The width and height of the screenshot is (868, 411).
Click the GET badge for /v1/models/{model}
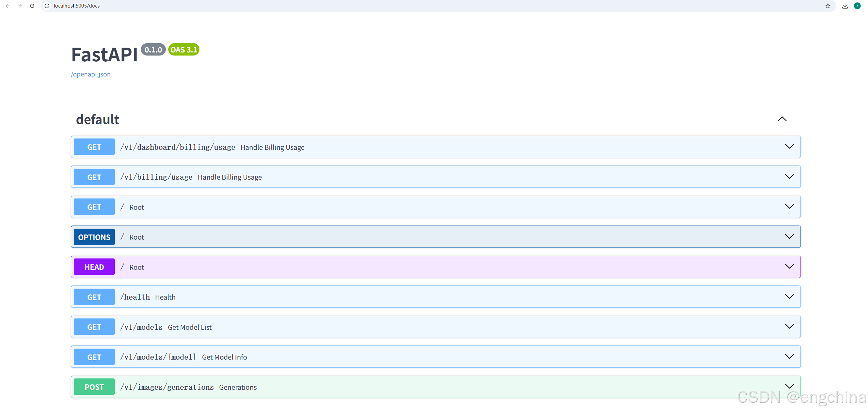coord(94,357)
